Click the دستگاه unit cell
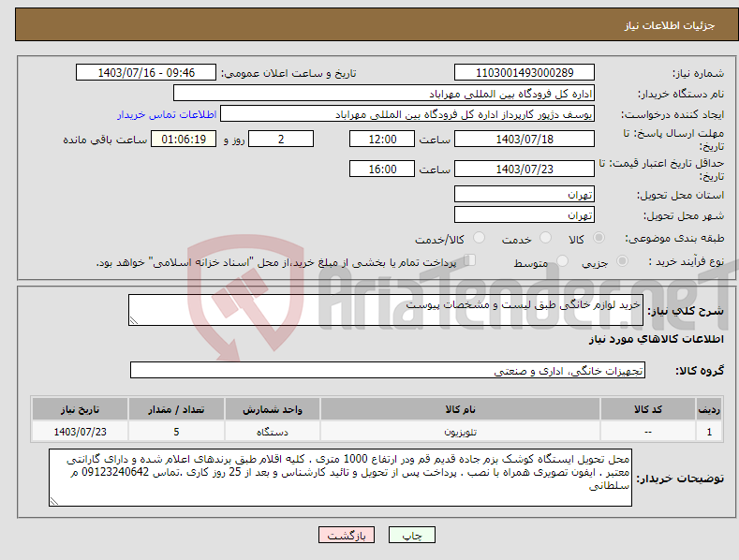 (x=273, y=432)
